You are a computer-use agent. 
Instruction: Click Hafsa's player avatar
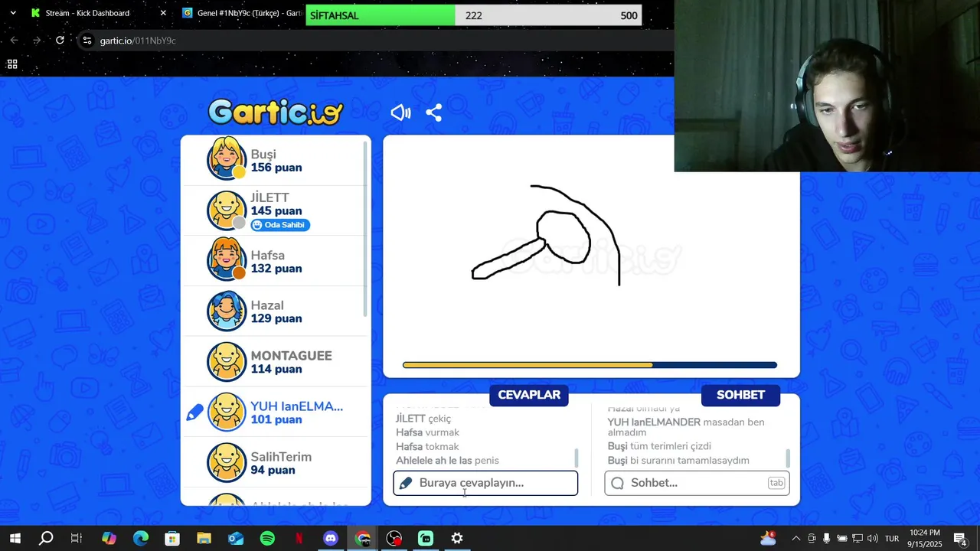point(227,260)
